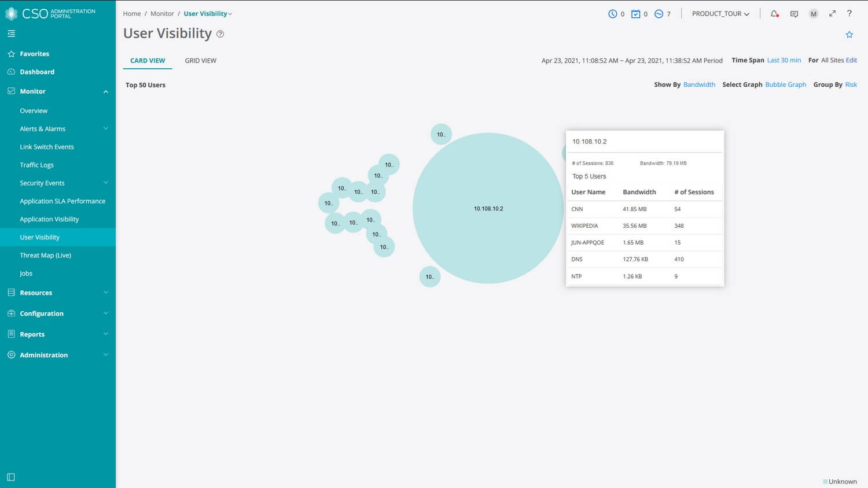Screen dimensions: 868x488
Task: Toggle the favorites star at top right
Action: point(849,34)
